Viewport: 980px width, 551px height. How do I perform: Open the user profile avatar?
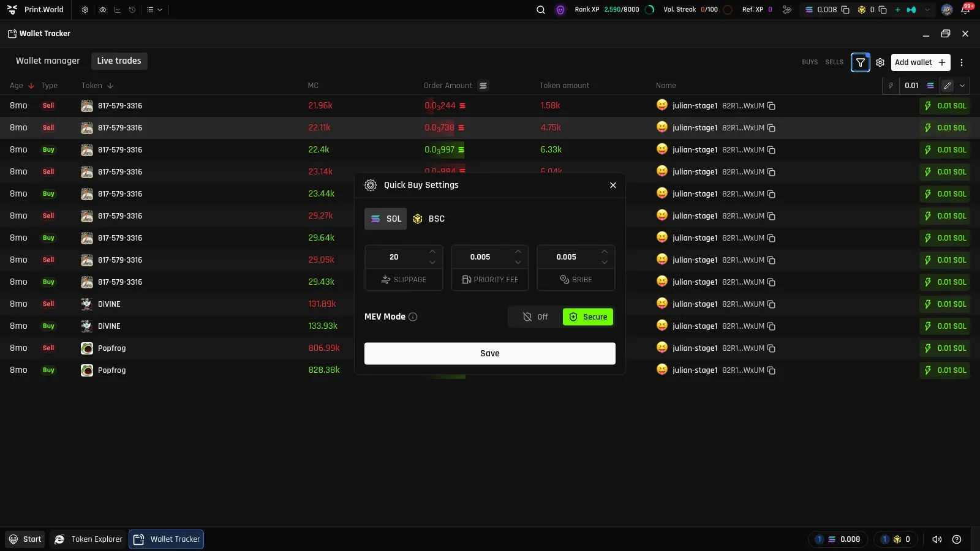[x=947, y=10]
